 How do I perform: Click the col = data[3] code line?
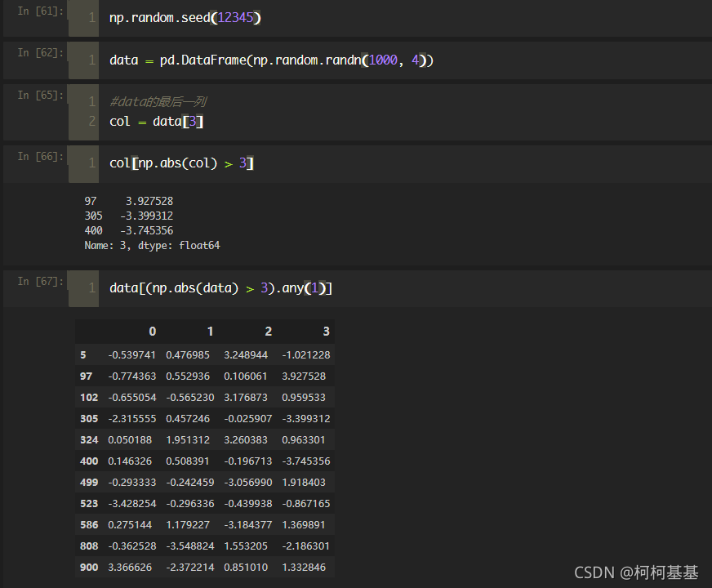click(156, 122)
